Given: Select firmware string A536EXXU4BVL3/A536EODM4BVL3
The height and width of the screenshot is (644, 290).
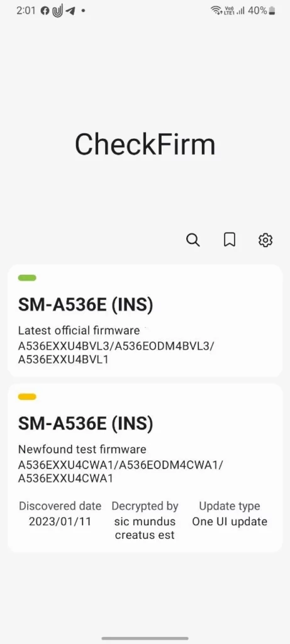Looking at the screenshot, I should 116,346.
